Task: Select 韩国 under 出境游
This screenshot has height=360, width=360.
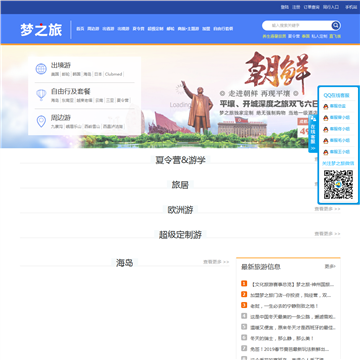Action: point(76,74)
